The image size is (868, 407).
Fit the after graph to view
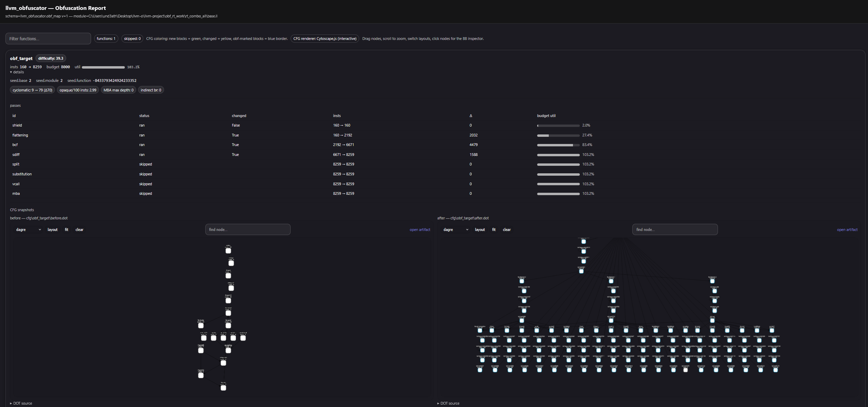click(494, 230)
